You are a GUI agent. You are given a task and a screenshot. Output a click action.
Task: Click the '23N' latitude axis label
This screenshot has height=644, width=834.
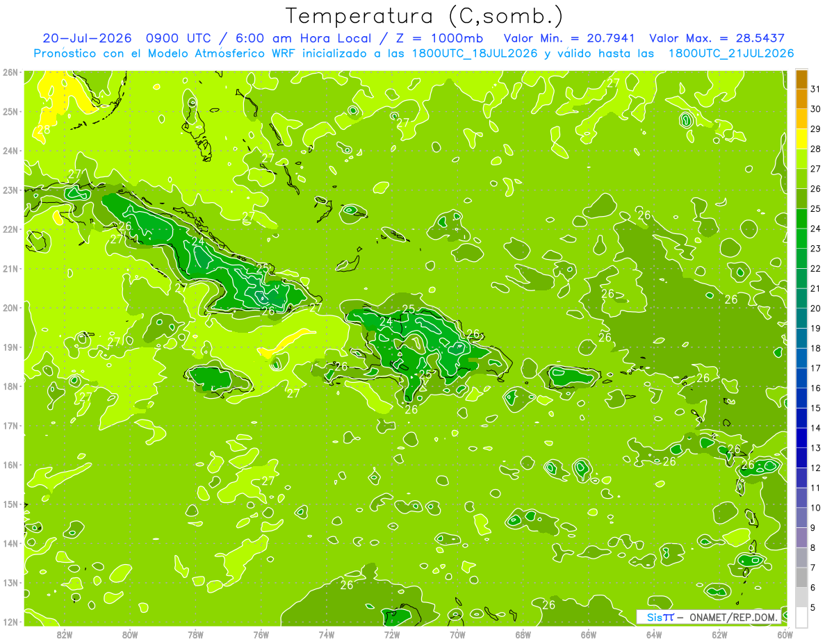[10, 190]
